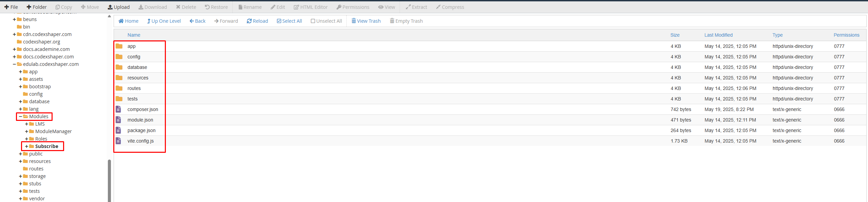Click the Delete toolbar button
The height and width of the screenshot is (202, 868).
(186, 7)
